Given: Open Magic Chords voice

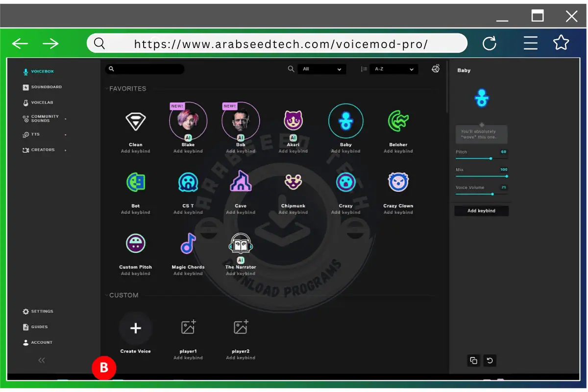Looking at the screenshot, I should click(188, 242).
